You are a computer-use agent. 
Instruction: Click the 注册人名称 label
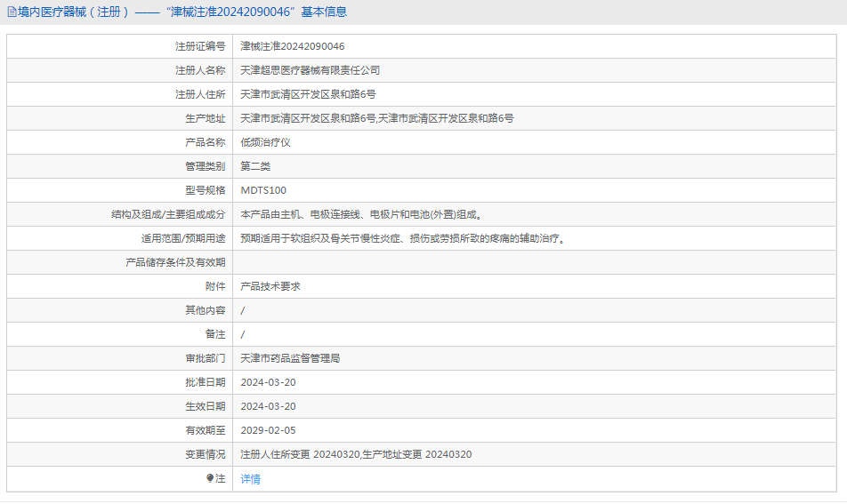(x=200, y=70)
